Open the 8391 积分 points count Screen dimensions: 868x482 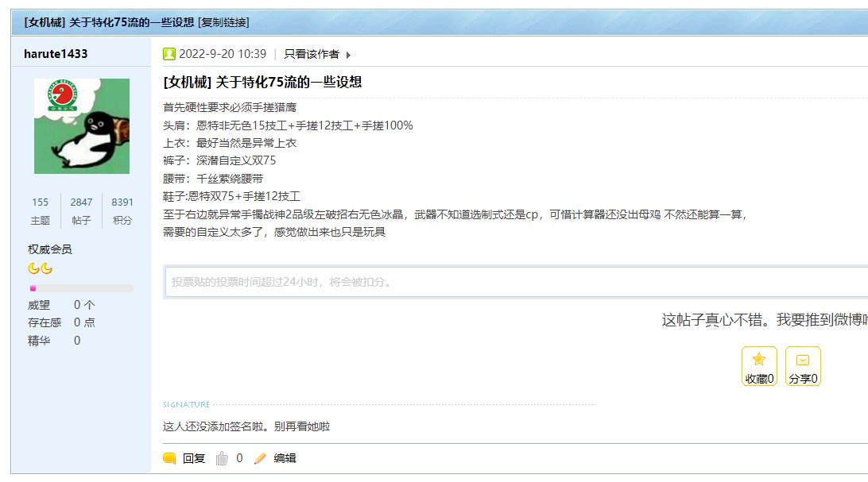tap(122, 211)
